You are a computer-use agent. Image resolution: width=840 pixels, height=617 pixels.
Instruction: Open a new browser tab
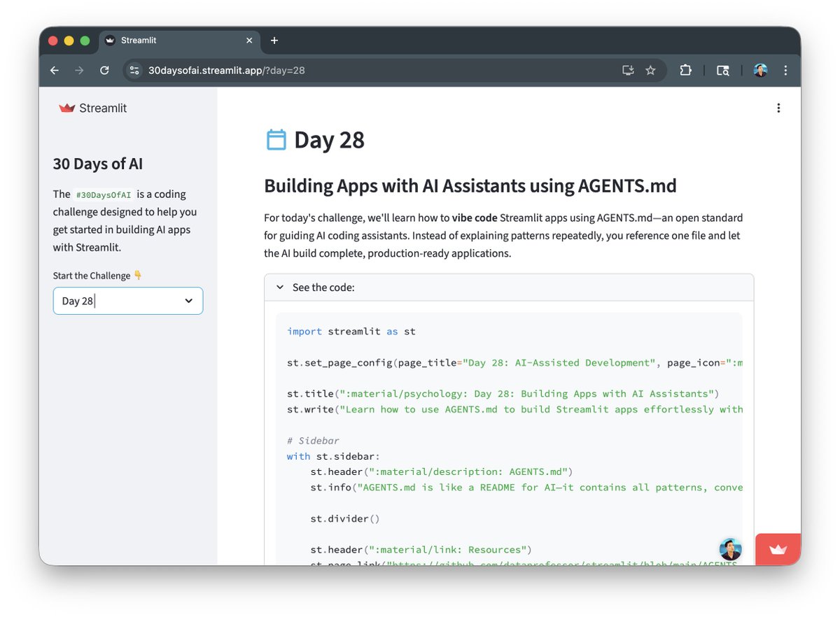coord(274,41)
